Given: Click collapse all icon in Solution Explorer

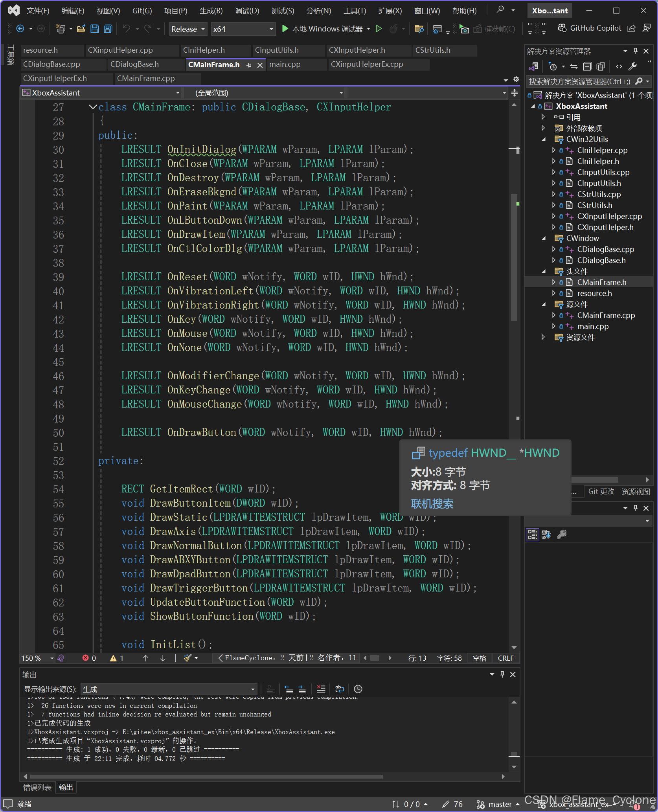Looking at the screenshot, I should click(587, 66).
